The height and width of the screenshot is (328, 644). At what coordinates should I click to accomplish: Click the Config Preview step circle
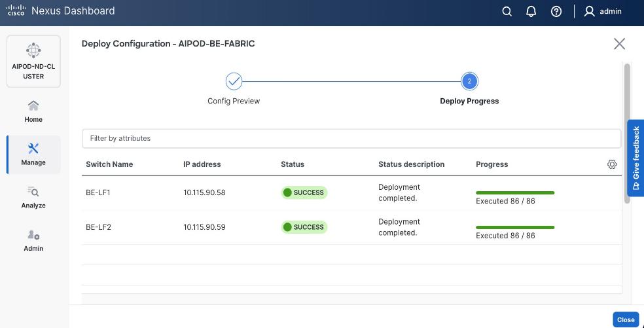234,81
